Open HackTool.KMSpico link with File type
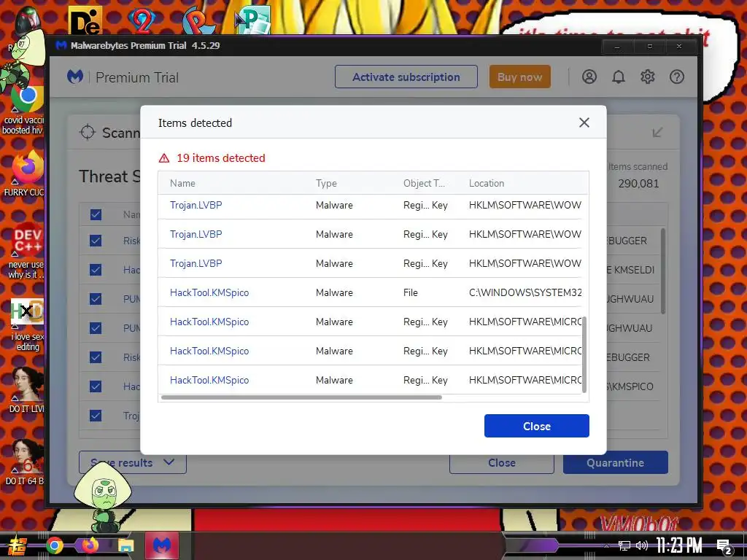The height and width of the screenshot is (560, 747). point(209,292)
